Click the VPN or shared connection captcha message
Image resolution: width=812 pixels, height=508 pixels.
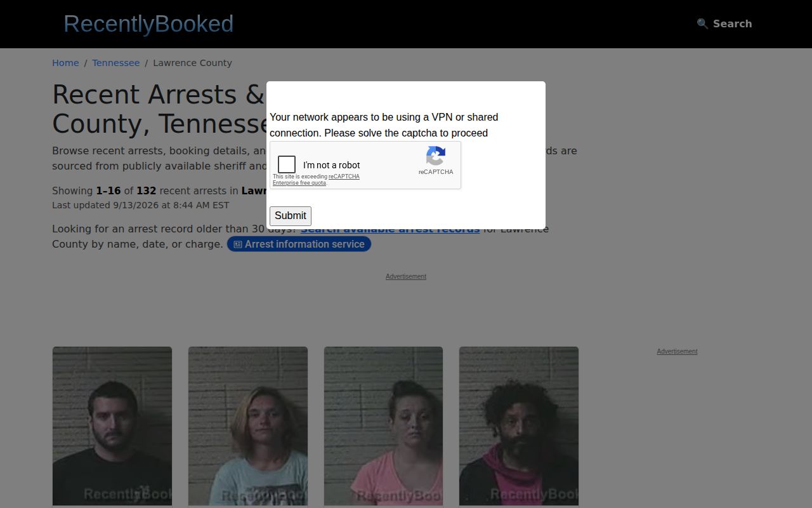pos(384,125)
